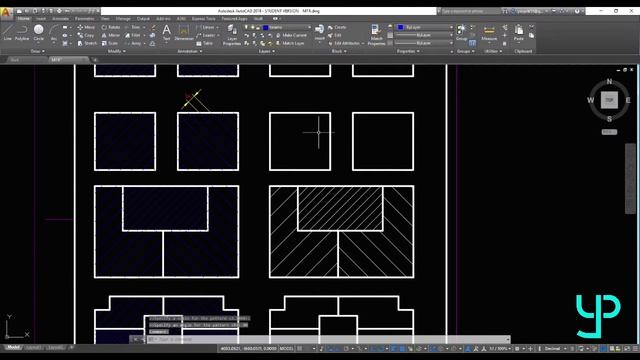Select the Arc tool
640x360 pixels.
[53, 32]
